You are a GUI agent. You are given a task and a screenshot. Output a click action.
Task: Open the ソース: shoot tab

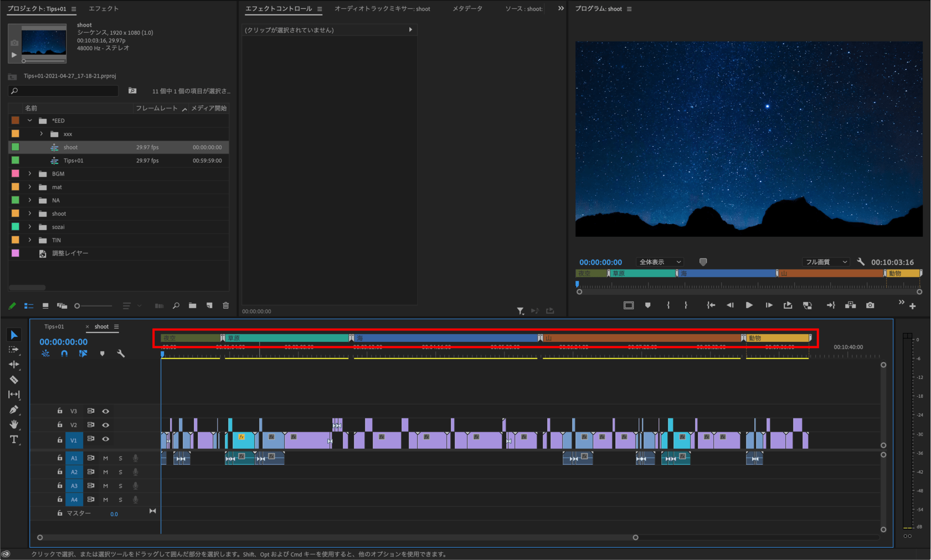(x=524, y=9)
